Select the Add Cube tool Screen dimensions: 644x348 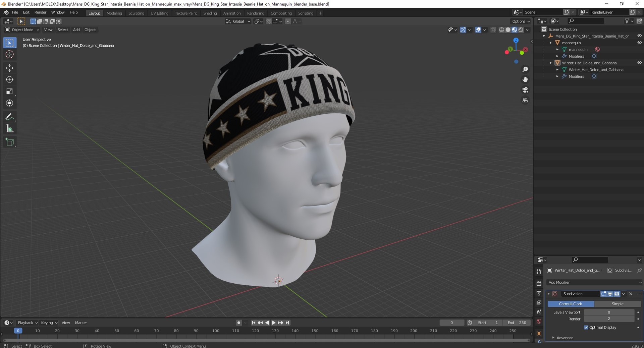[x=10, y=142]
